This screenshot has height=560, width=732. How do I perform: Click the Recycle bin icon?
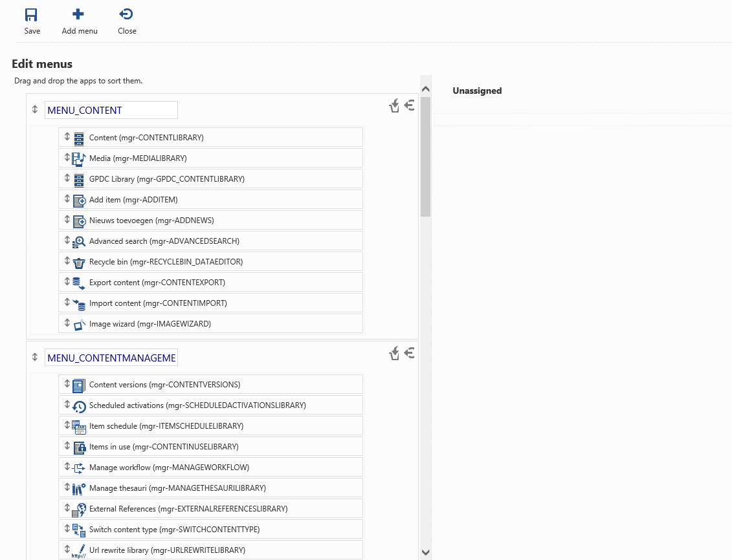pyautogui.click(x=79, y=263)
